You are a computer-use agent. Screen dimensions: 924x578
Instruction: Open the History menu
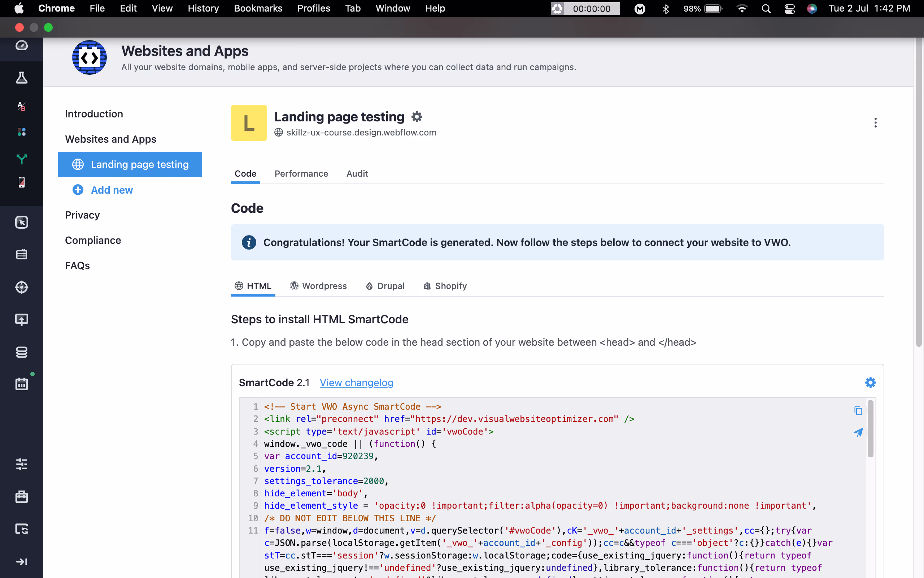pos(203,8)
